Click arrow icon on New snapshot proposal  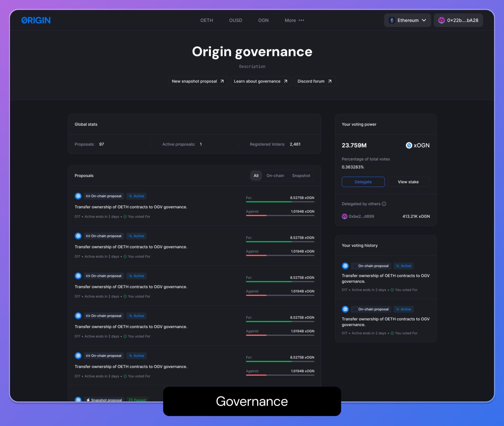coord(222,81)
